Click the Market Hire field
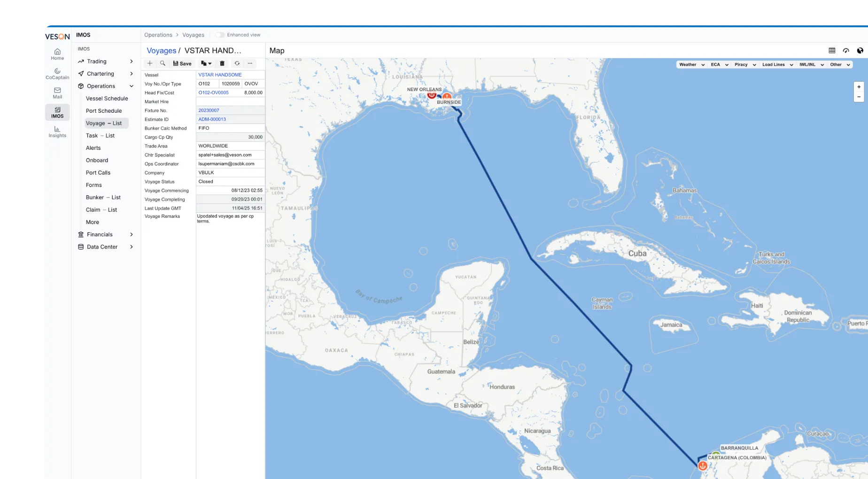Viewport: 868px width, 479px height. pos(230,101)
